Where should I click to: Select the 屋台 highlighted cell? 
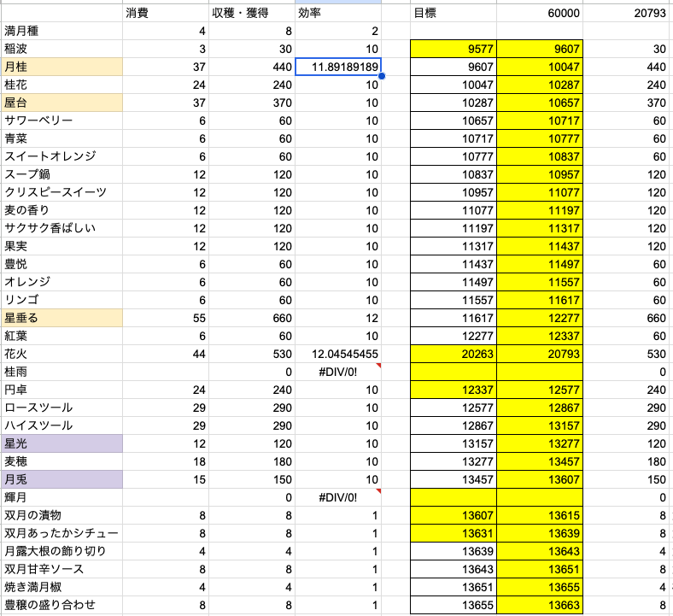(61, 103)
